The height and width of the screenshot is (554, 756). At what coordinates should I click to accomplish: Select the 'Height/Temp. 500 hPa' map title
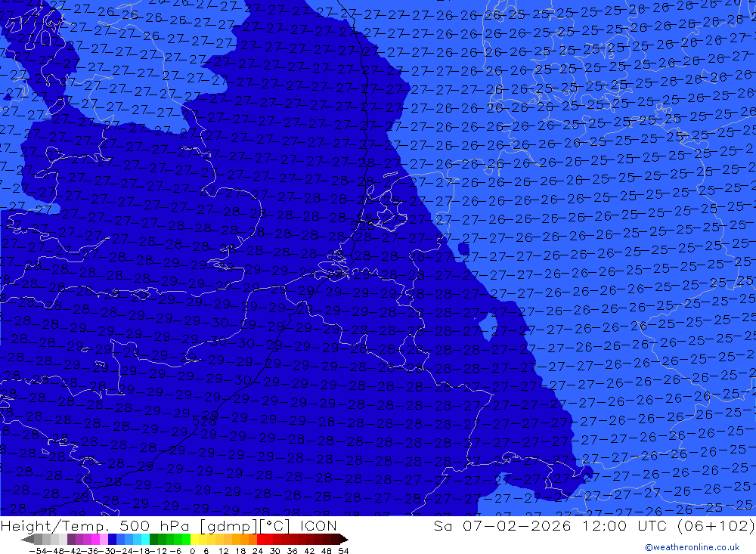tap(95, 525)
